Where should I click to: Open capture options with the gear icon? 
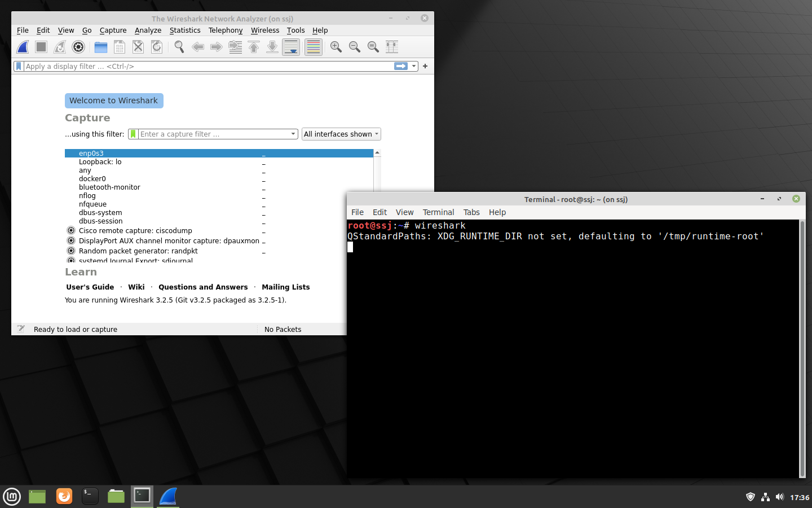(x=78, y=47)
